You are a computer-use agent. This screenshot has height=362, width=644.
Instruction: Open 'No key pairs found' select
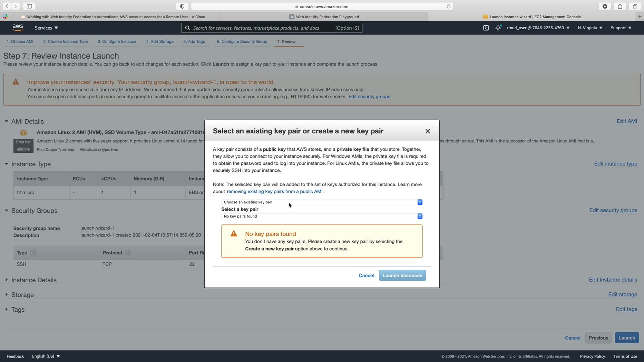pos(322,216)
